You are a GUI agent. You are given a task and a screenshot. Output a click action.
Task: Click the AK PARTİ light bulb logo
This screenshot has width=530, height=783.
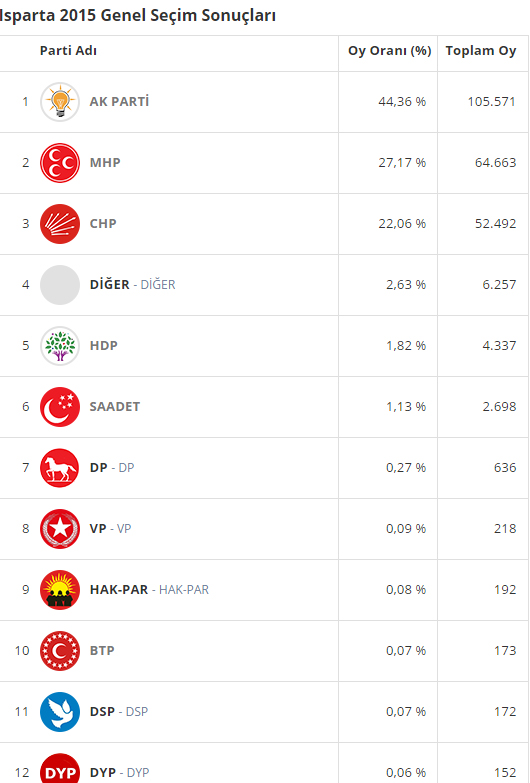tap(60, 102)
